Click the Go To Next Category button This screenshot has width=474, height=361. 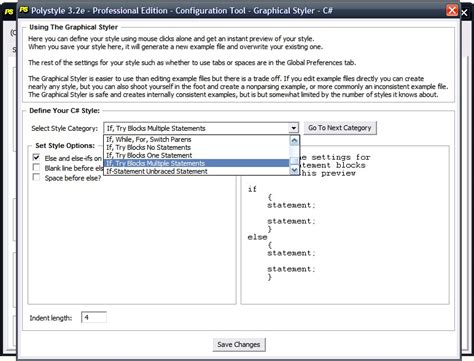[x=340, y=128]
